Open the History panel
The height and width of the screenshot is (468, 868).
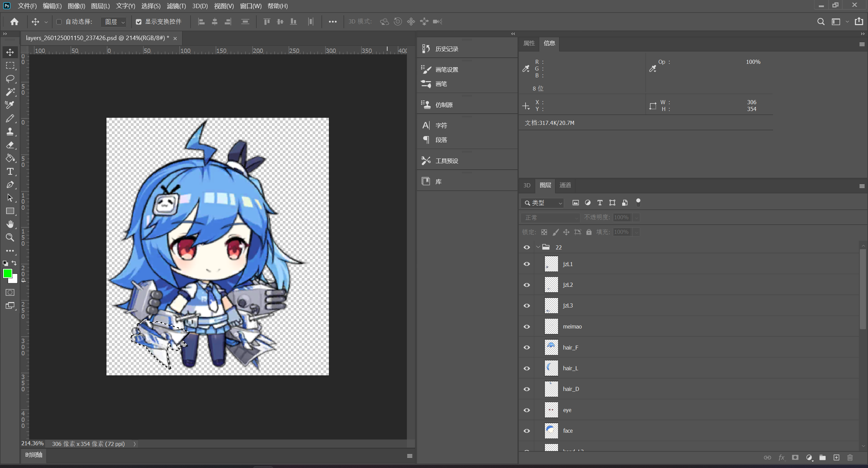pos(446,49)
